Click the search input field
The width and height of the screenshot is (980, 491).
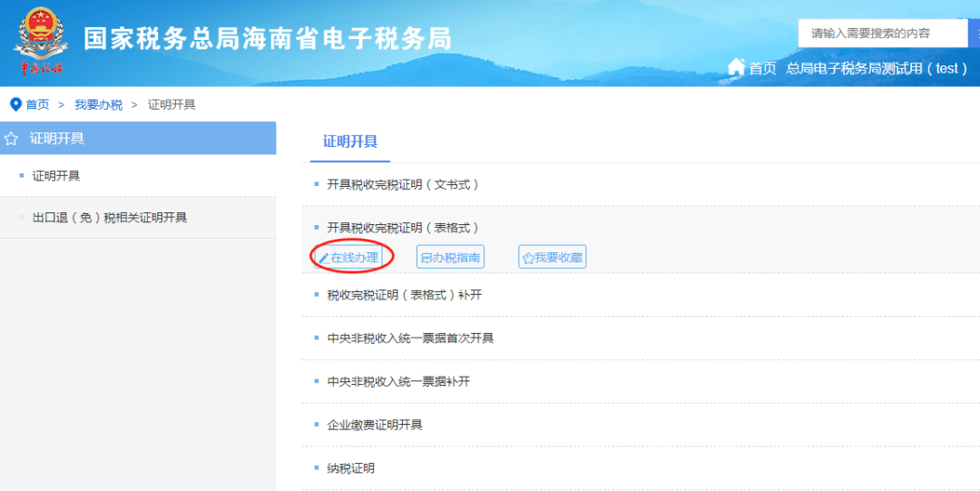click(883, 34)
